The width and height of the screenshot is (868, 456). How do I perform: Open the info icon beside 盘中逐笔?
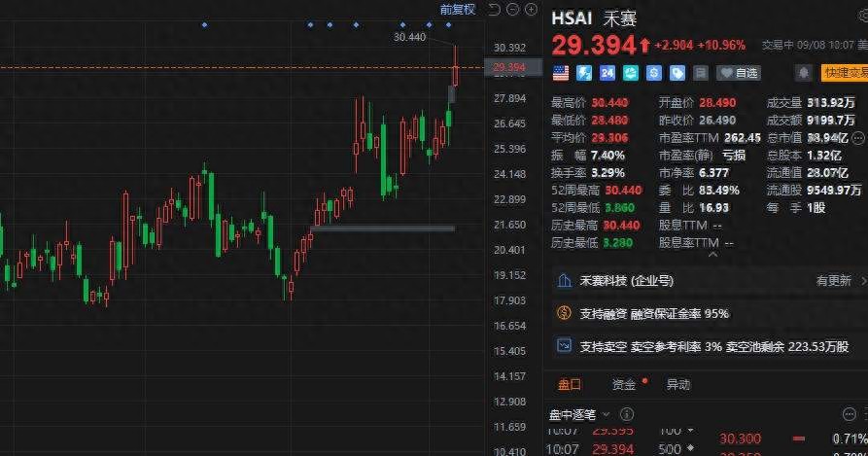tap(627, 414)
